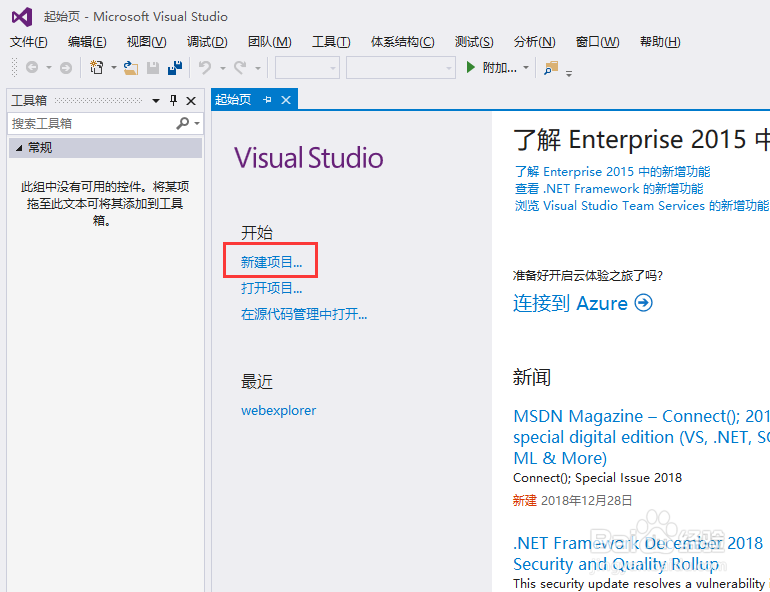
Task: Select the 起始页 tab
Action: [x=233, y=100]
